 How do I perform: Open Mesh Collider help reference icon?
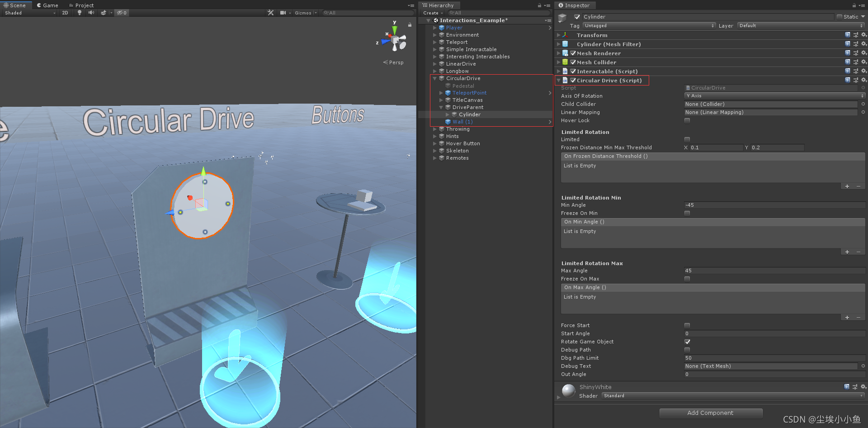847,62
